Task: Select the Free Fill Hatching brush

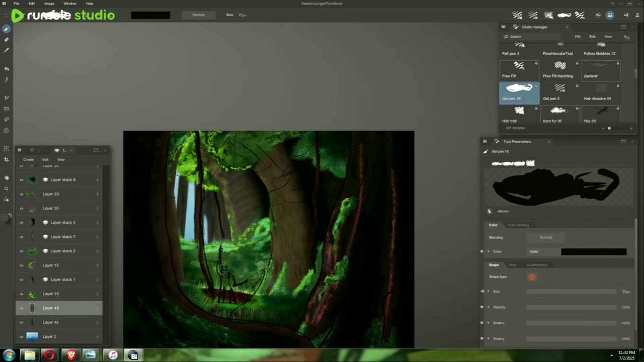Action: [560, 70]
